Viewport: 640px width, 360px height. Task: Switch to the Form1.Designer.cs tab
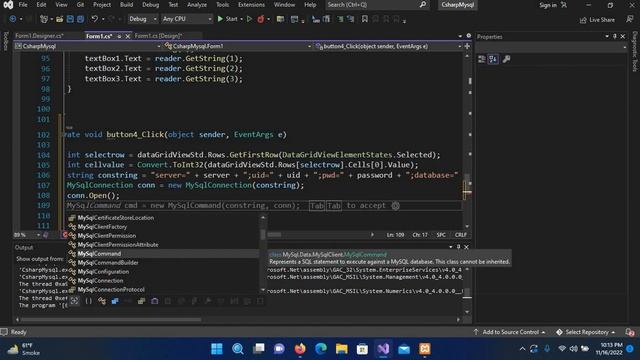point(39,36)
